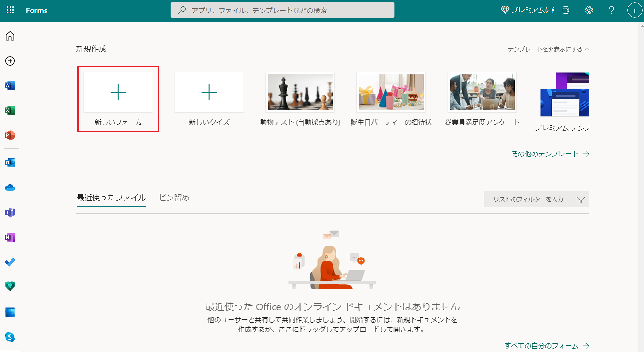Open the Microsoft 365 app launcher
This screenshot has width=644, height=352.
[10, 10]
